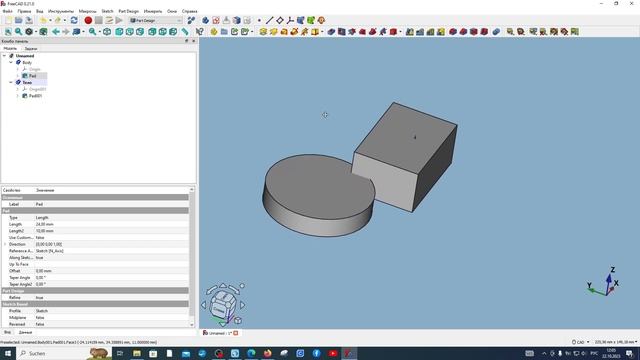Click the Refresh recompute icon
This screenshot has height=360, width=640.
coord(74,20)
